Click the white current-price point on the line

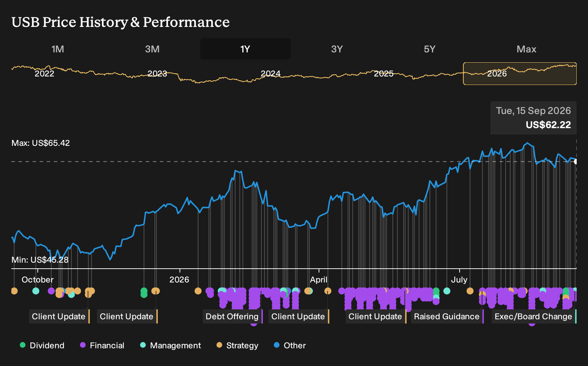576,162
